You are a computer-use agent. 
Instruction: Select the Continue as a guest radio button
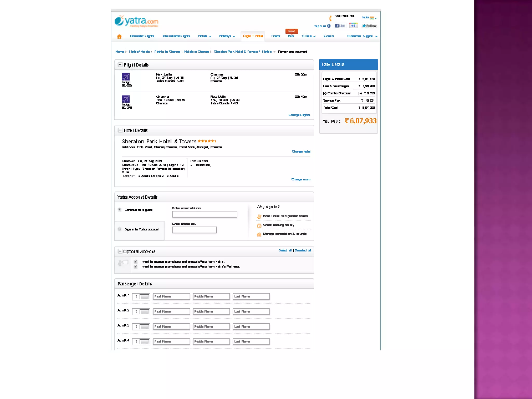pos(120,209)
